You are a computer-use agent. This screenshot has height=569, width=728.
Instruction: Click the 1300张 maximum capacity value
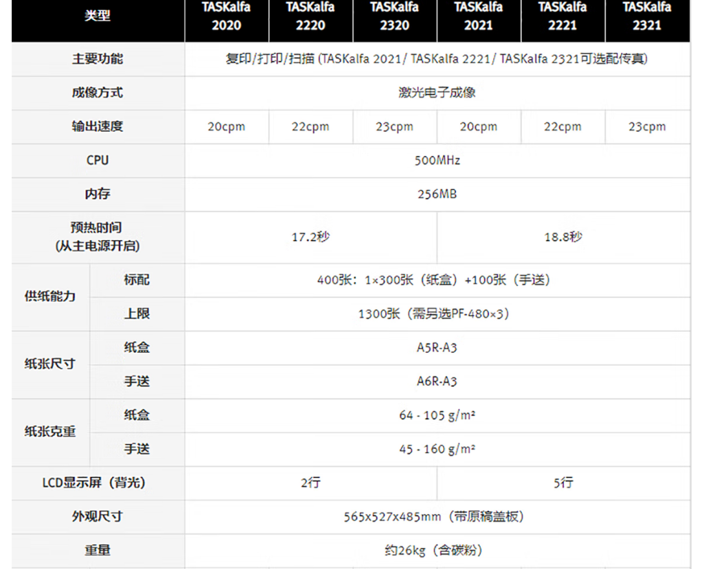tap(433, 314)
